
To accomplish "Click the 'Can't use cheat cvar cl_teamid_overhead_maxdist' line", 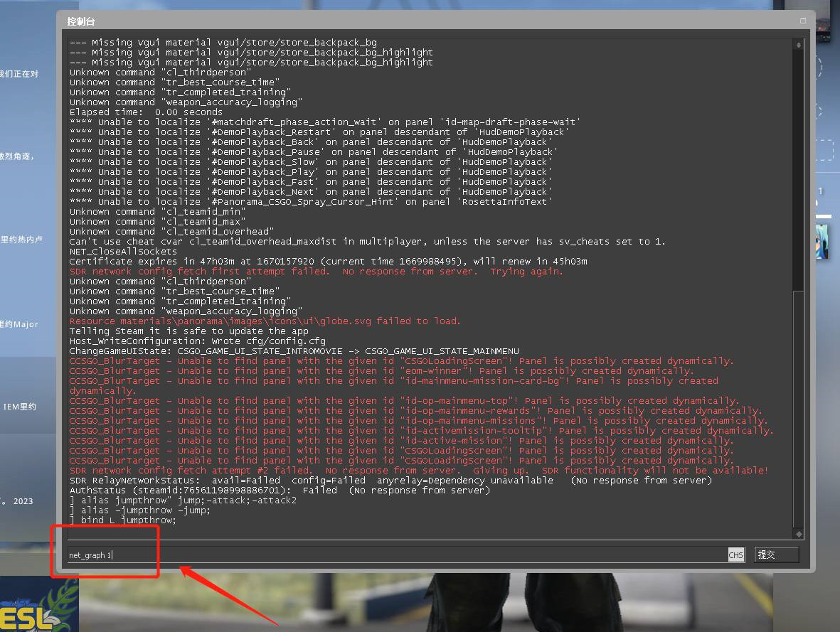I will (x=367, y=242).
